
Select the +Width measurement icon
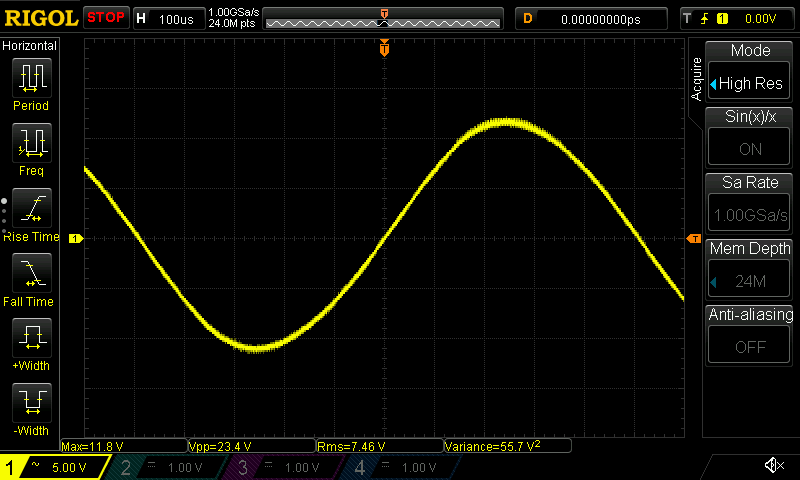(x=31, y=339)
